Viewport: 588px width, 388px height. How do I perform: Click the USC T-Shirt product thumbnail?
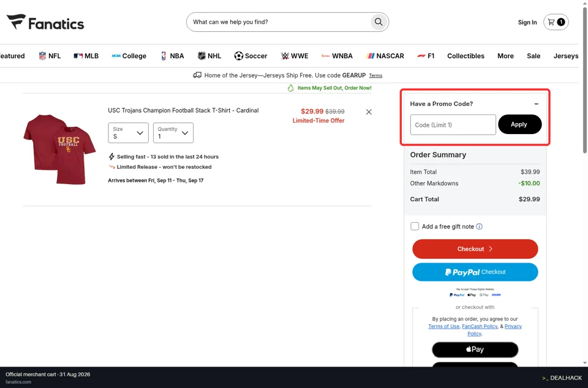pyautogui.click(x=59, y=149)
